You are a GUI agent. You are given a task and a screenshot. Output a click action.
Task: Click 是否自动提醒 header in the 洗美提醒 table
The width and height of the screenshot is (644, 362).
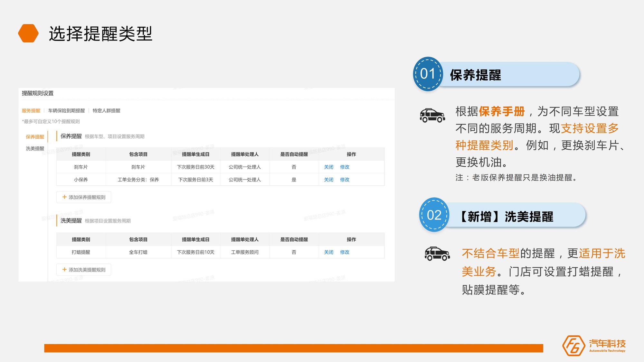click(x=294, y=239)
